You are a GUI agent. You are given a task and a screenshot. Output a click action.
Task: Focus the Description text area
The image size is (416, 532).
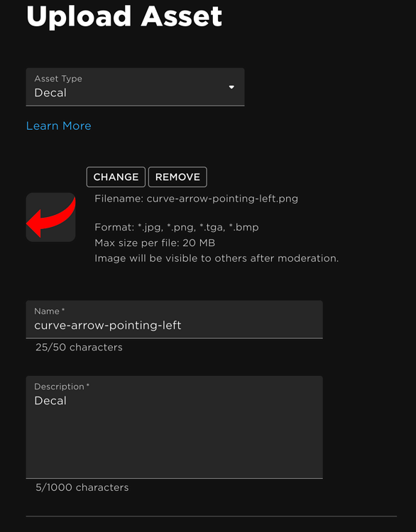pos(174,427)
